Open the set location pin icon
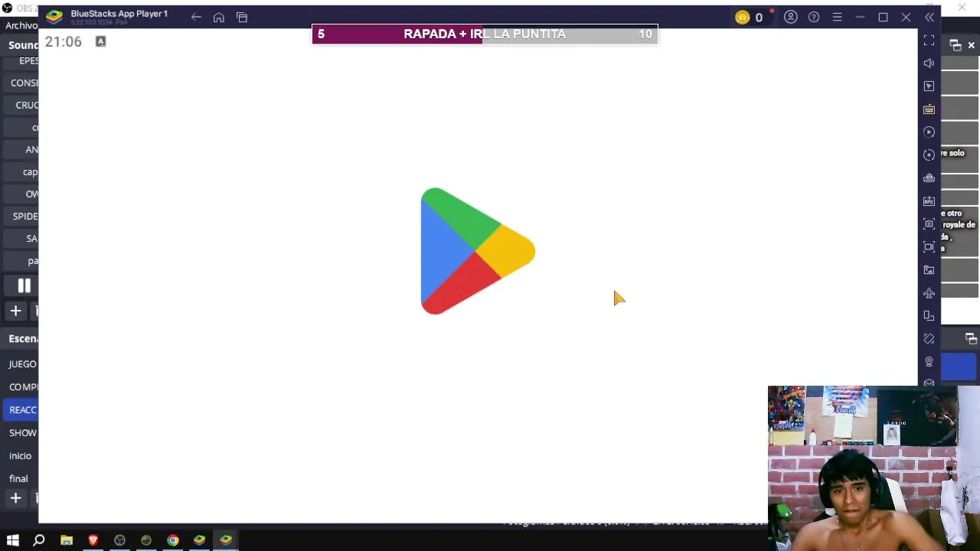The image size is (980, 551). click(929, 361)
